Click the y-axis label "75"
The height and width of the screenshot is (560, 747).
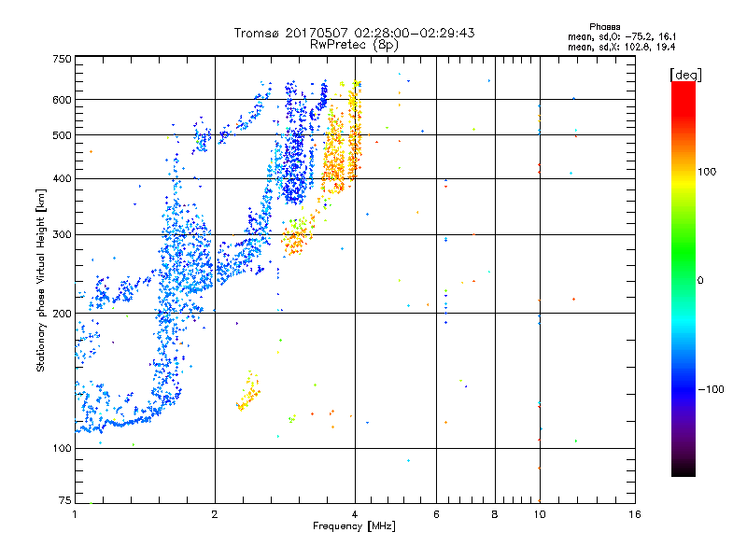click(x=65, y=500)
